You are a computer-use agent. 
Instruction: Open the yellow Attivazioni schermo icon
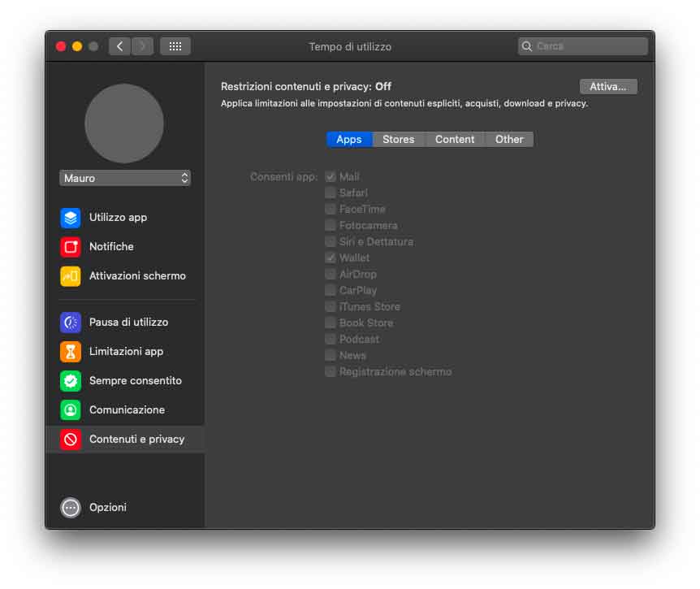(71, 276)
